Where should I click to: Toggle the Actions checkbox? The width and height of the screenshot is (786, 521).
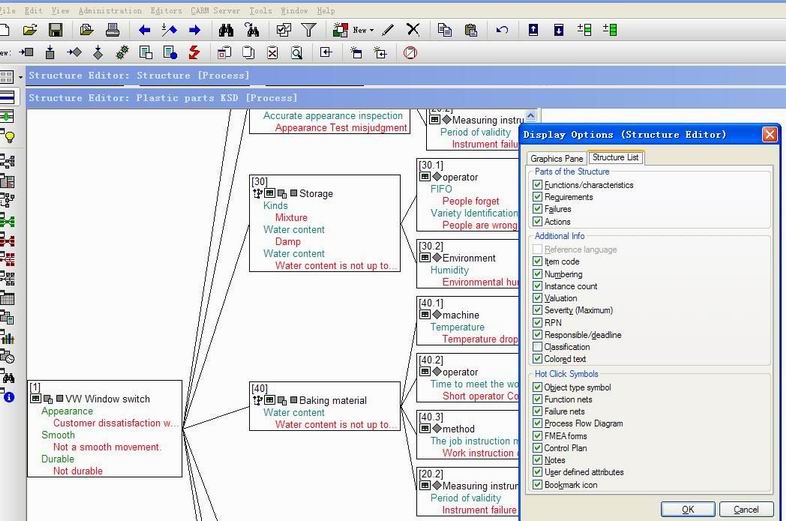[537, 221]
